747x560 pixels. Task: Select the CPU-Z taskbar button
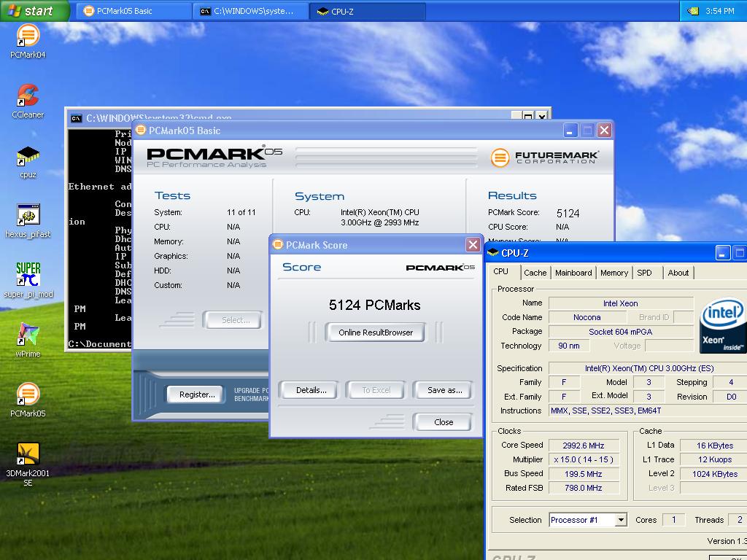367,11
